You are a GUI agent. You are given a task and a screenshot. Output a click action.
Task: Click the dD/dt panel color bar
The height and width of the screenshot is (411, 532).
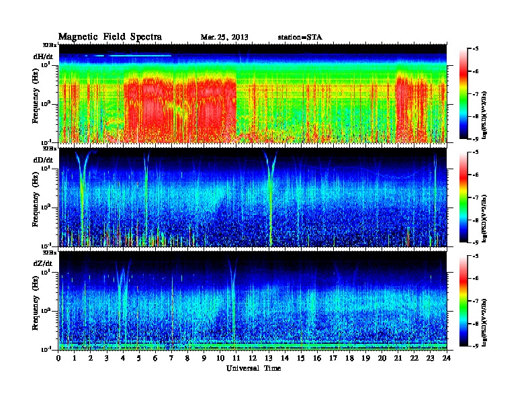pyautogui.click(x=463, y=197)
